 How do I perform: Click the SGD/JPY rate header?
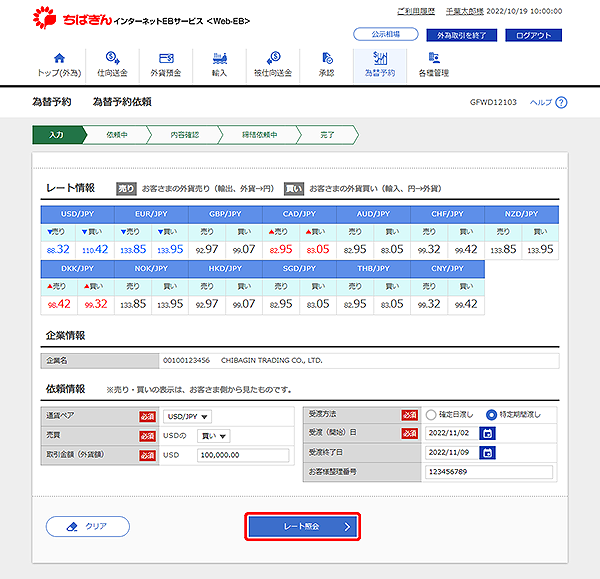point(299,269)
